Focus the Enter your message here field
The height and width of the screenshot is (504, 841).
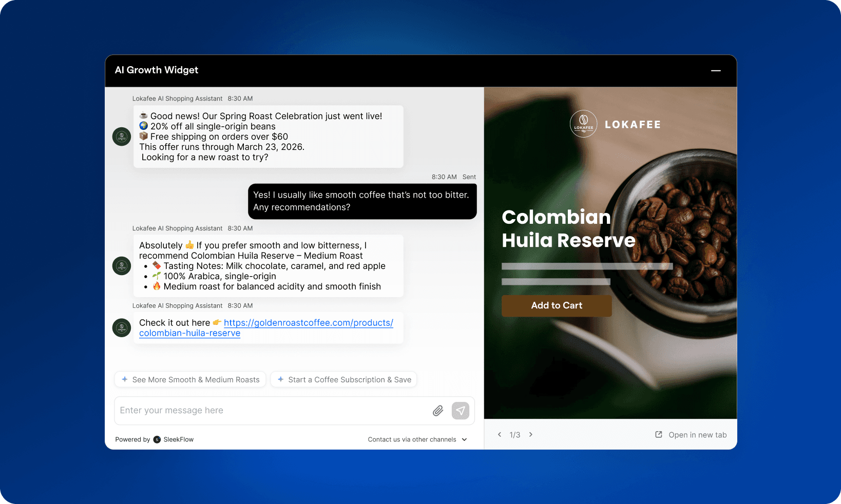click(272, 411)
